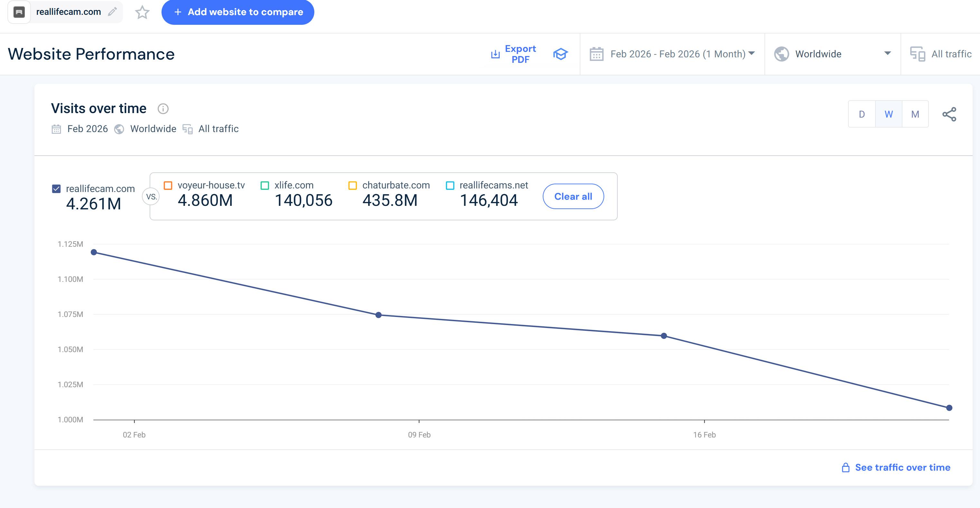The height and width of the screenshot is (508, 980).
Task: Check the chaturbate.com comparison checkbox
Action: (353, 186)
